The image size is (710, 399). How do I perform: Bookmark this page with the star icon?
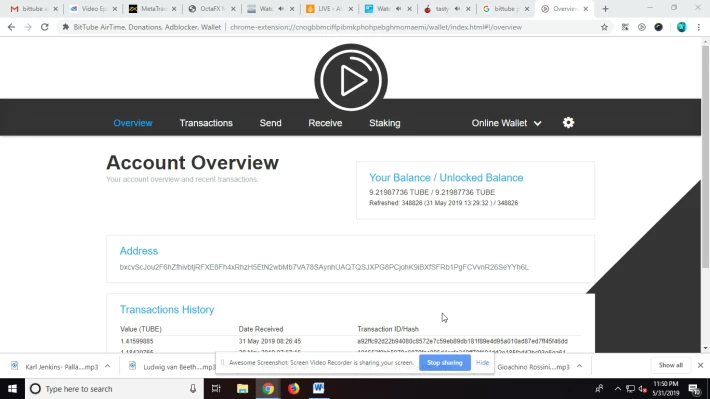tap(604, 27)
